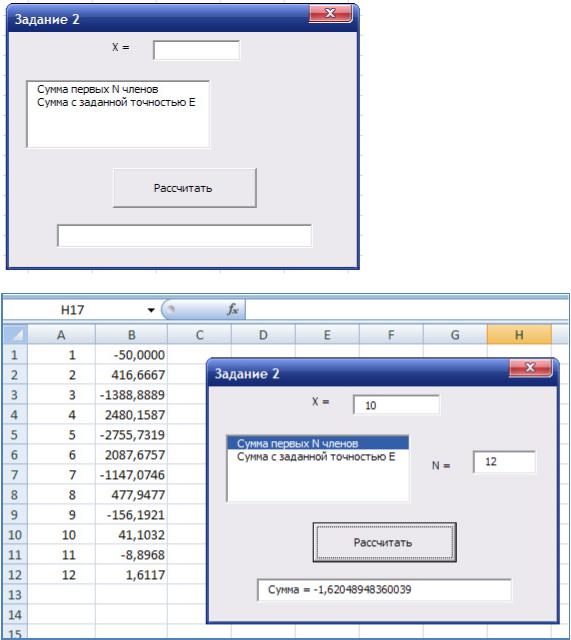Click cell with value 2087,6757

click(131, 455)
